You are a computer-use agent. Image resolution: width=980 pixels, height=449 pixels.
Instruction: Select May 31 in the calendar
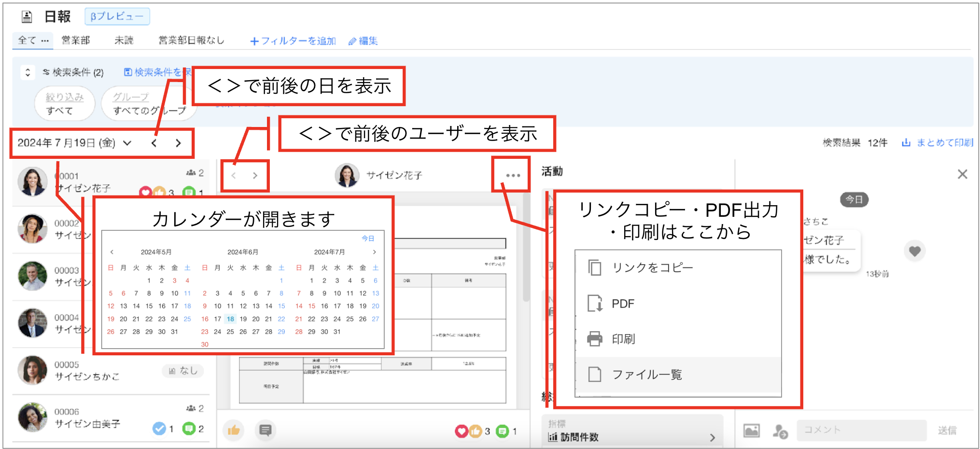coord(174,332)
